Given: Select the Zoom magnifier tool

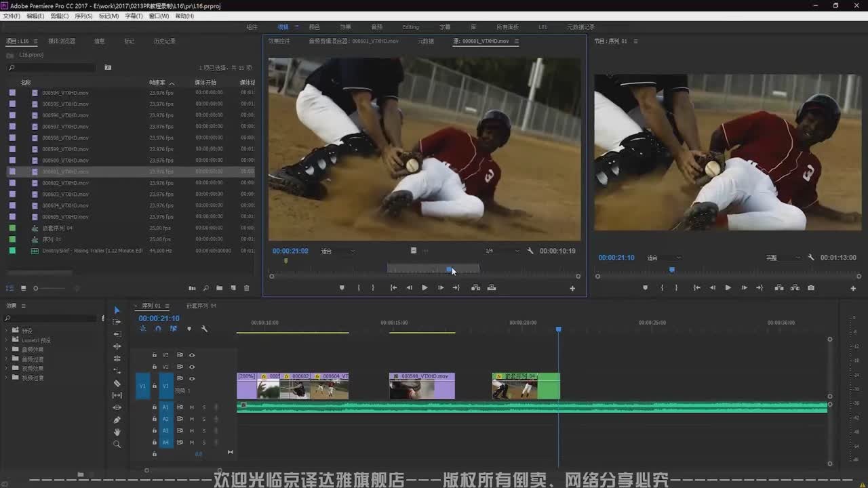Looking at the screenshot, I should (117, 445).
